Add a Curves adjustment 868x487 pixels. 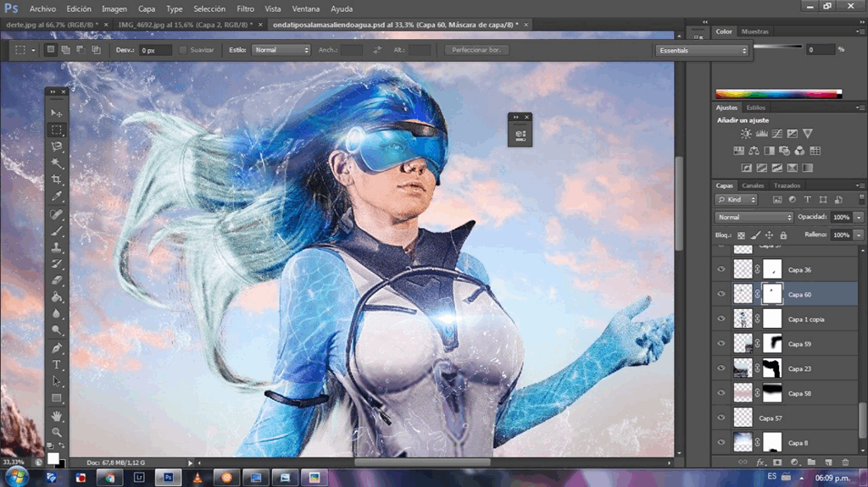point(777,133)
